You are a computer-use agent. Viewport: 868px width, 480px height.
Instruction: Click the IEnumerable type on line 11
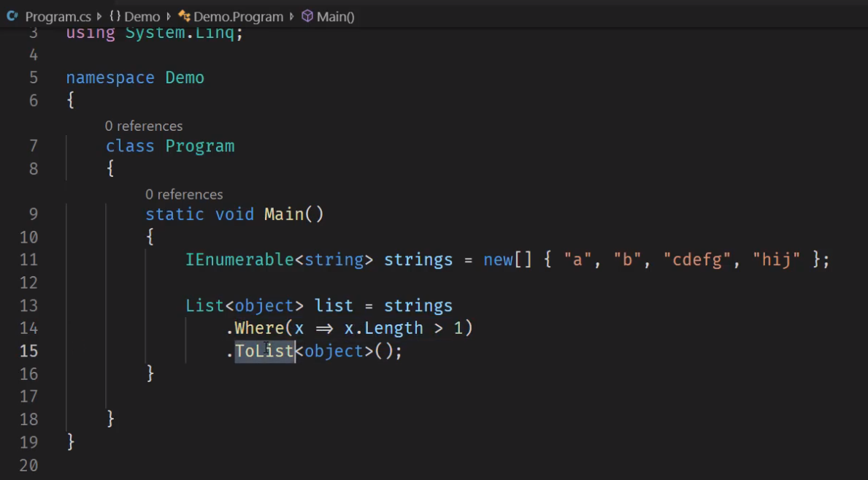pos(240,260)
